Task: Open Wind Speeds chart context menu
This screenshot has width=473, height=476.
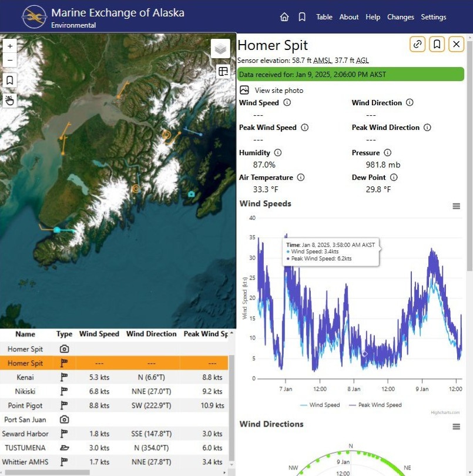Action: click(x=456, y=206)
